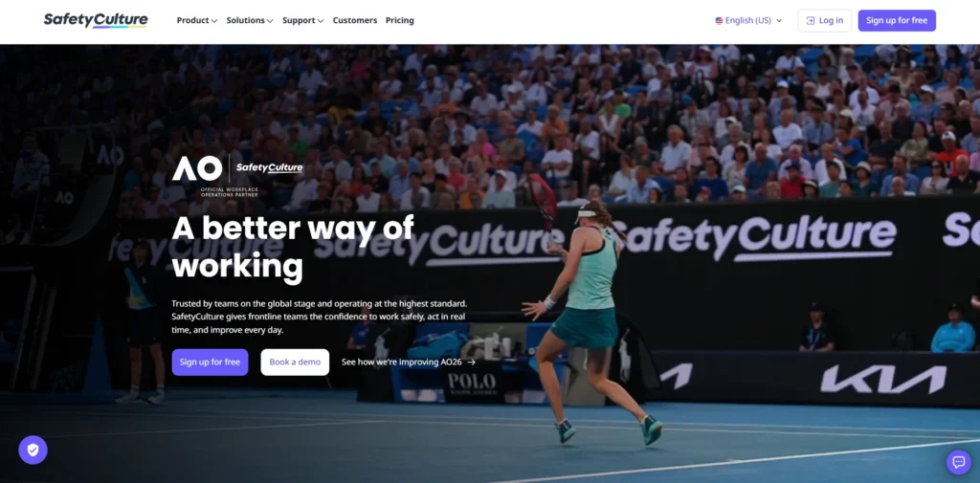
Task: Click the arrow next to AO26 link
Action: tap(471, 362)
